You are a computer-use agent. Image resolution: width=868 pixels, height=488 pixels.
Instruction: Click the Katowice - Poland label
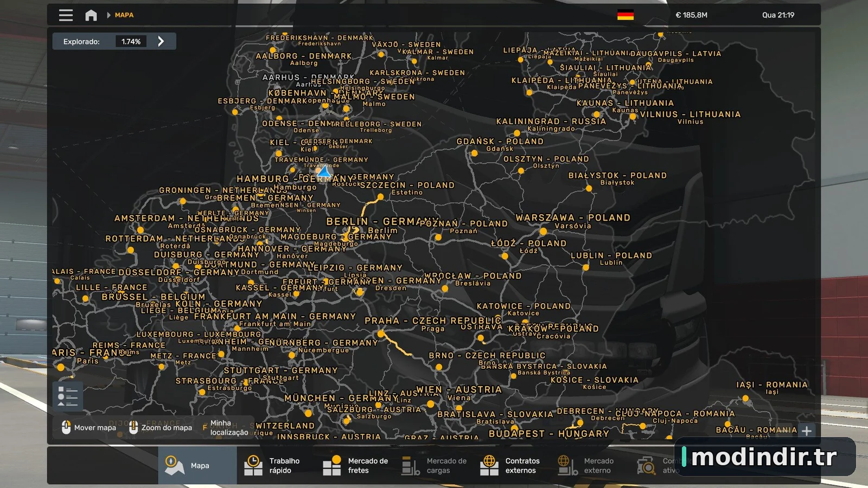(524, 306)
